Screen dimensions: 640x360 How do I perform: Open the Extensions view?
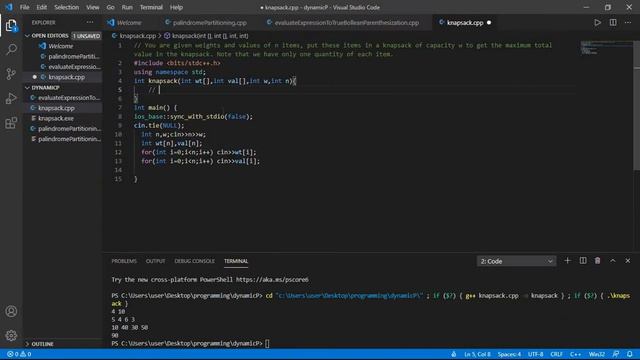[11, 123]
